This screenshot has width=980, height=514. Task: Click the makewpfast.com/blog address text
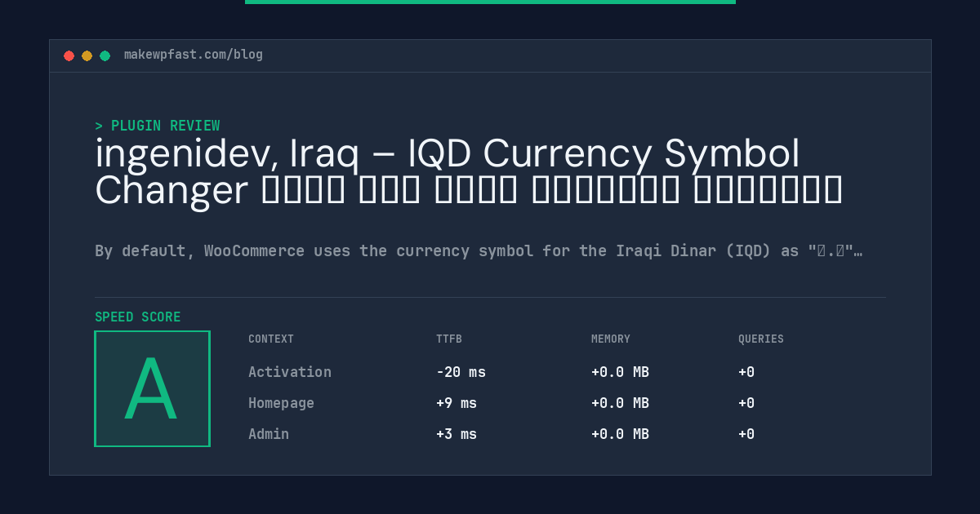pyautogui.click(x=194, y=55)
